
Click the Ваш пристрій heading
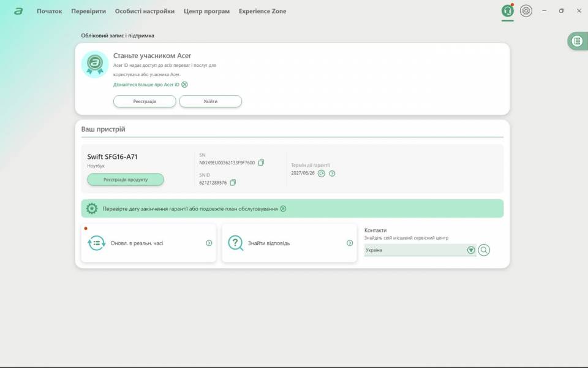[103, 129]
